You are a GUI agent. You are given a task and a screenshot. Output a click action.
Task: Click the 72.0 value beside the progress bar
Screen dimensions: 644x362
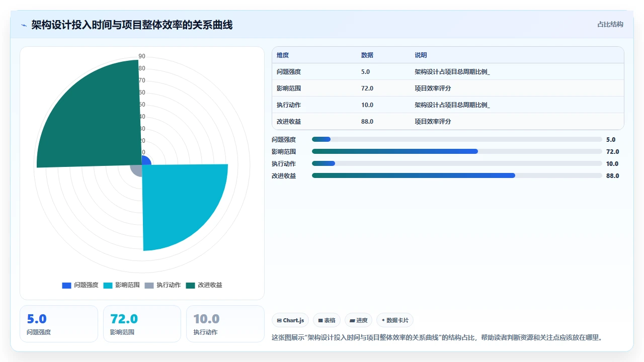tap(612, 152)
